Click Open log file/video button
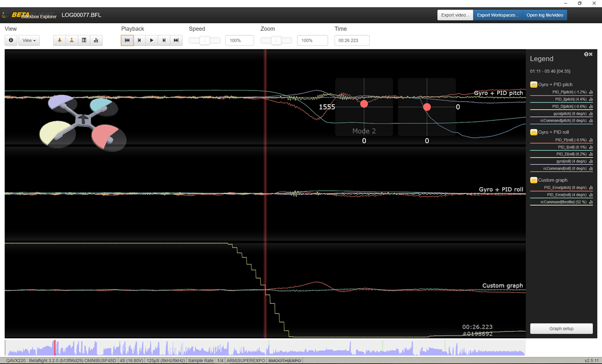This screenshot has width=602, height=364. [x=545, y=15]
